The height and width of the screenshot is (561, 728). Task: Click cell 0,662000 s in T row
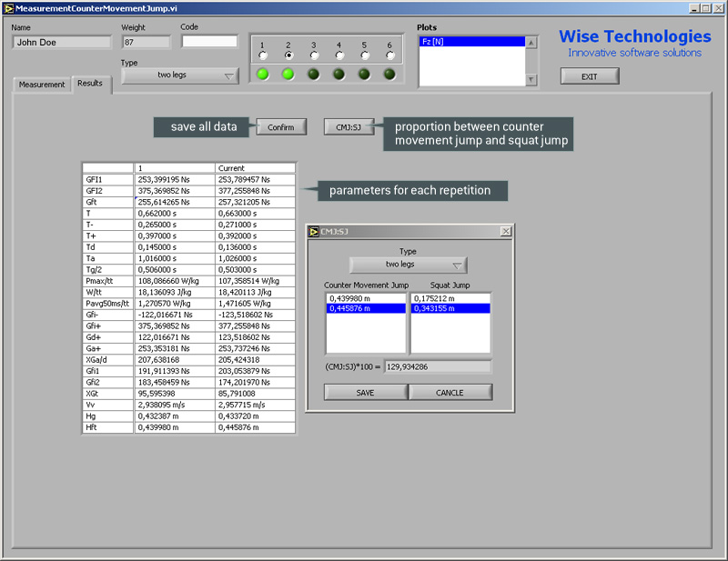(175, 214)
